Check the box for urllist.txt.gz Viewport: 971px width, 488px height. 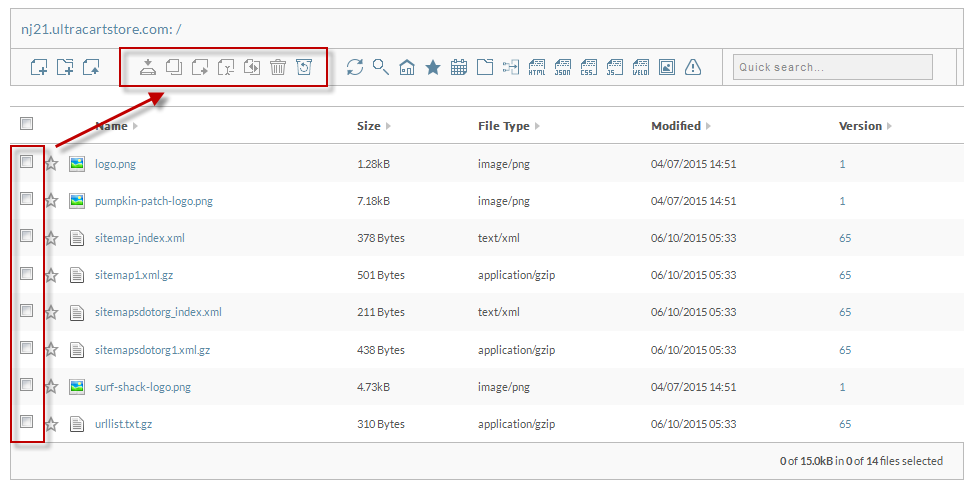pyautogui.click(x=27, y=422)
